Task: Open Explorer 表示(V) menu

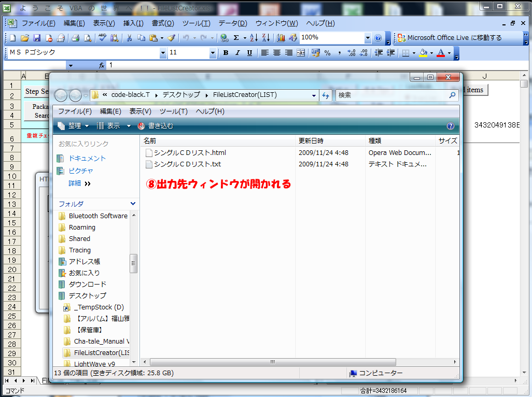Action: coord(141,111)
